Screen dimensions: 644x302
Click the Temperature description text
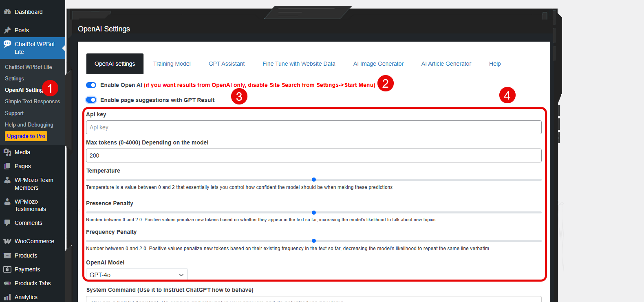pyautogui.click(x=239, y=187)
